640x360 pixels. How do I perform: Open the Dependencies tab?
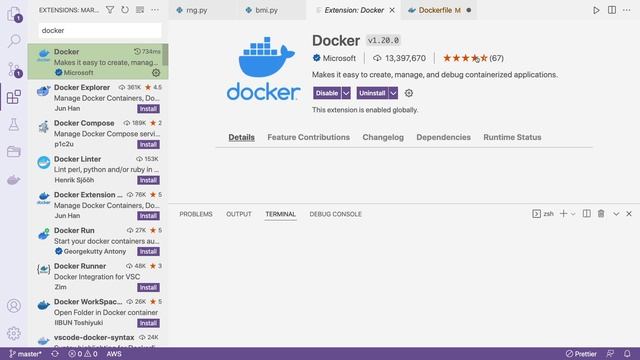(443, 138)
